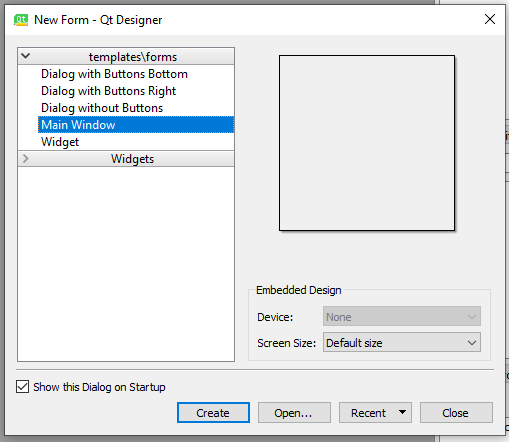Image resolution: width=509 pixels, height=442 pixels.
Task: Open the Device combo box
Action: [402, 316]
